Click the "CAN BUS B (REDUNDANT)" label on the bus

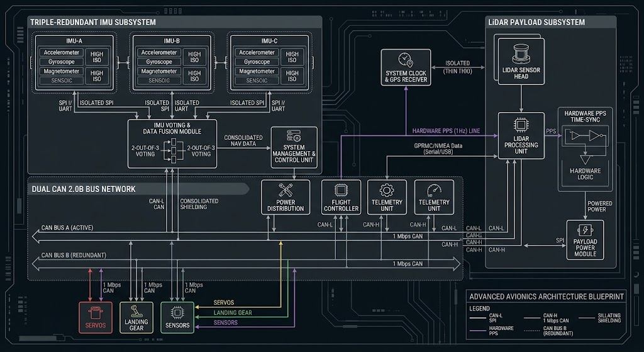tap(74, 256)
